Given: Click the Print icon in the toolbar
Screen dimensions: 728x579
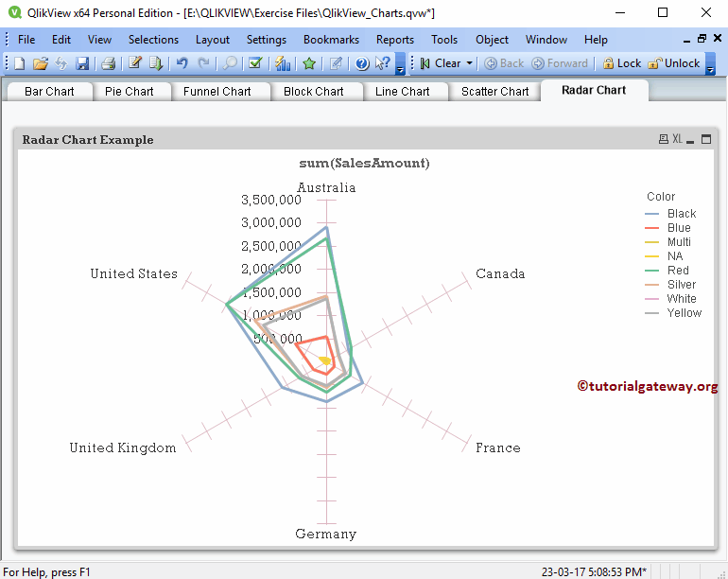Looking at the screenshot, I should click(x=108, y=63).
